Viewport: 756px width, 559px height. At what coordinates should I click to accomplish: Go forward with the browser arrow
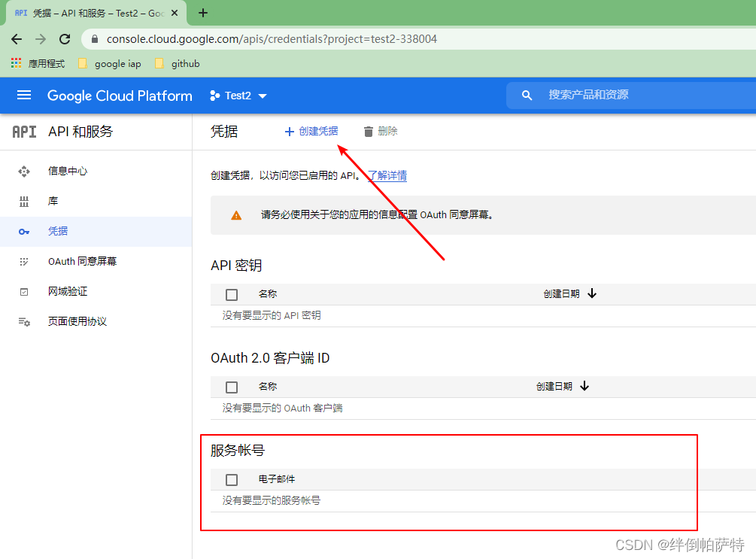41,39
